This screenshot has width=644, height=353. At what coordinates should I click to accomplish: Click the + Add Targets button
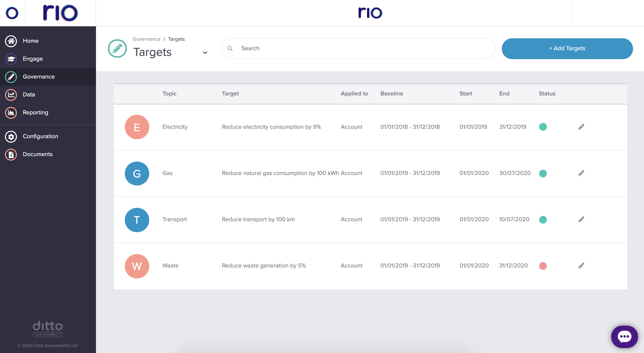(567, 48)
